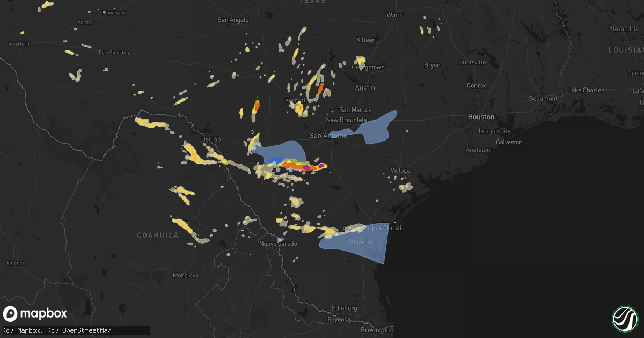Click the purple hail core near storm center
Viewport: 644px width, 338px height.
(x=306, y=168)
